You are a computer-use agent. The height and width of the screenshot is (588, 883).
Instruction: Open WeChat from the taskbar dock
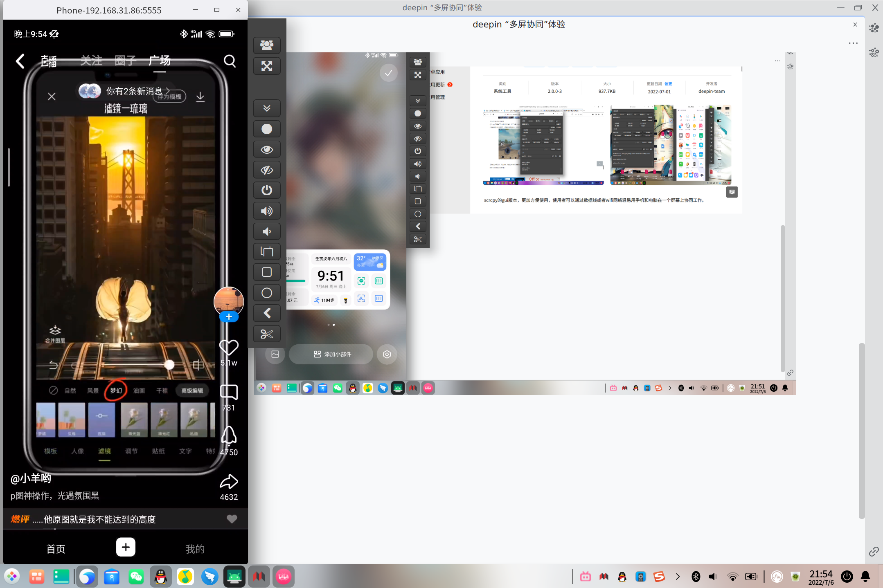pyautogui.click(x=136, y=577)
